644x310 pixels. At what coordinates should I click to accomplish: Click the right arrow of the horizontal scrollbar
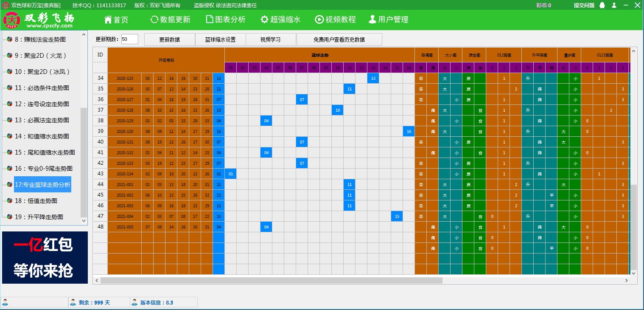pos(626,280)
